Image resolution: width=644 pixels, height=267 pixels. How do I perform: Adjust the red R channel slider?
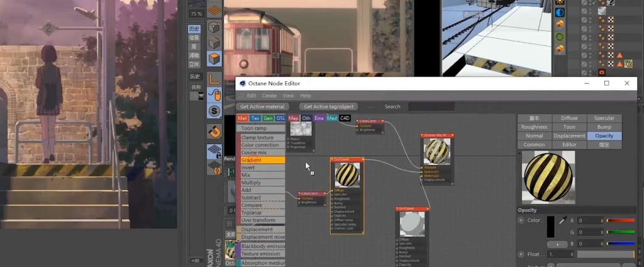(621, 220)
